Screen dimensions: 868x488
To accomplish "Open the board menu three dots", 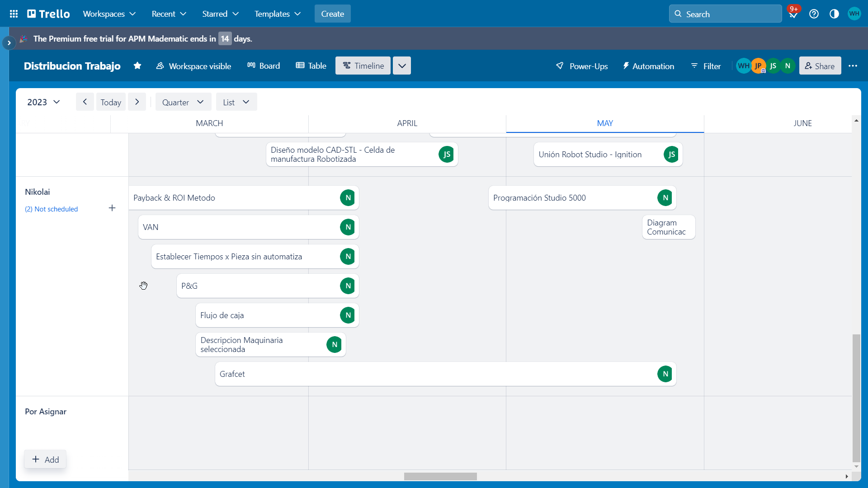I will pyautogui.click(x=853, y=66).
